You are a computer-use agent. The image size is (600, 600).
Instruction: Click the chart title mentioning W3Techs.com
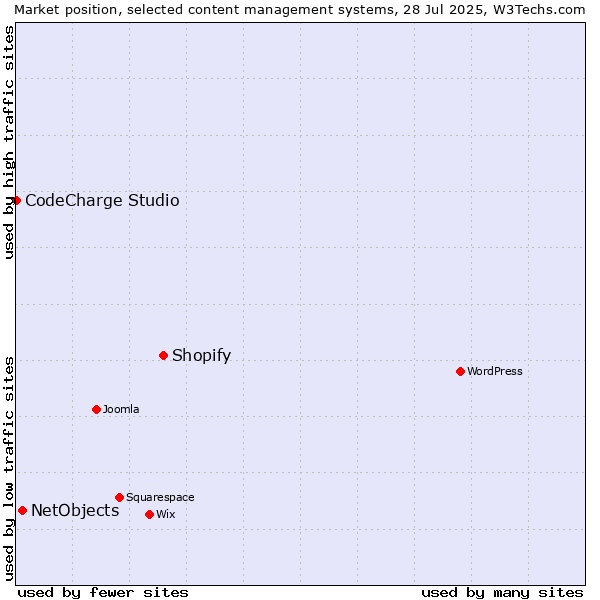(300, 10)
